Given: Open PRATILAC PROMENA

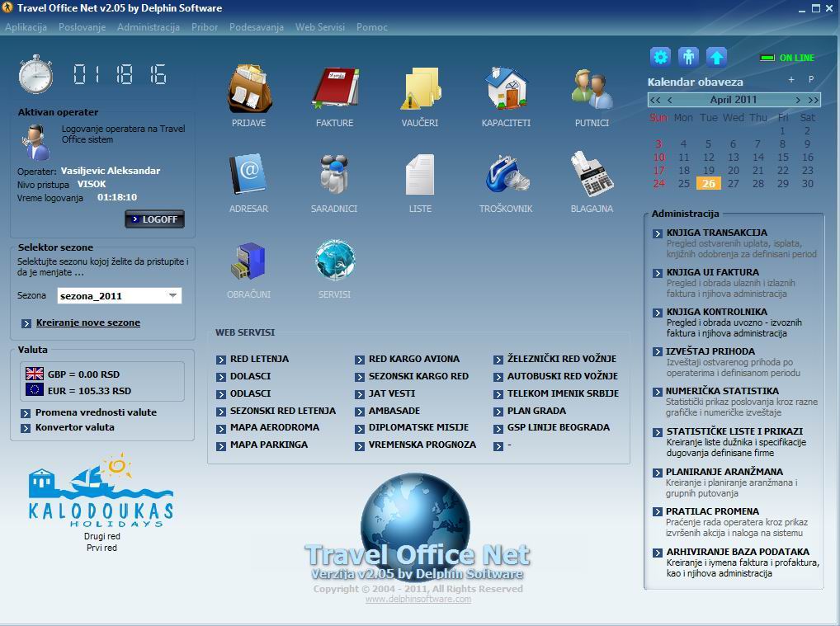Looking at the screenshot, I should tap(712, 511).
